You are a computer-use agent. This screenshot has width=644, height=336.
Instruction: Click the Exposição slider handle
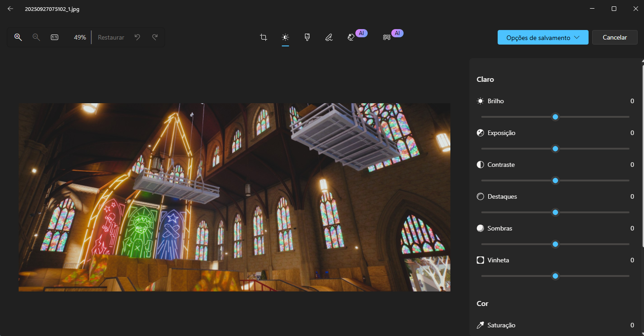click(555, 149)
